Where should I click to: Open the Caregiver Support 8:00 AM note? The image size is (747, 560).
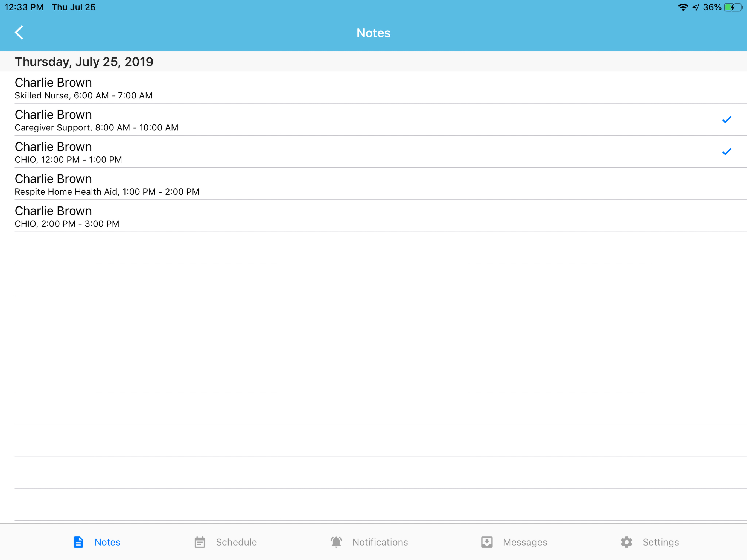point(373,119)
